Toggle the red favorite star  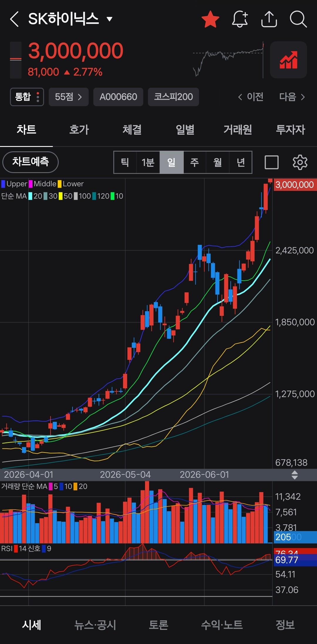tap(210, 19)
